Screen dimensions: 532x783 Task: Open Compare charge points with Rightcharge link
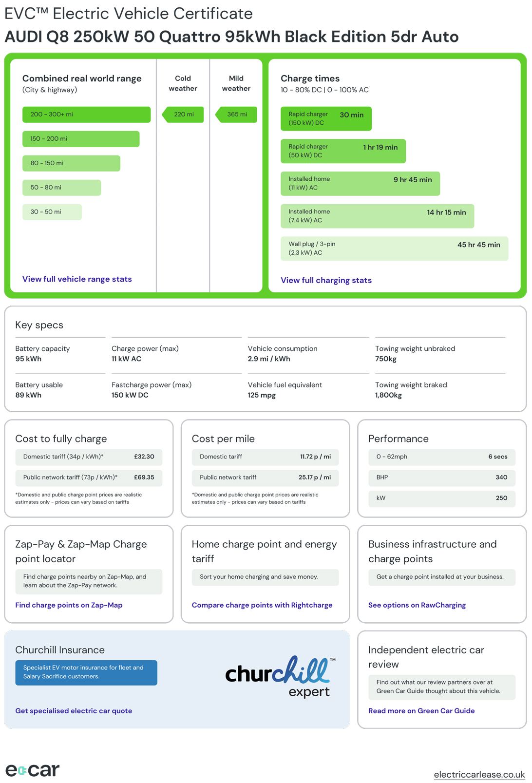262,605
